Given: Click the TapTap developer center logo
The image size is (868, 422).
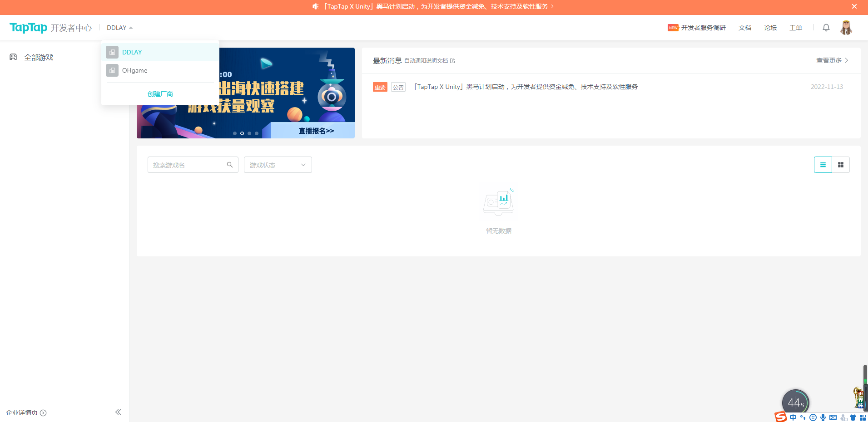Looking at the screenshot, I should click(50, 28).
